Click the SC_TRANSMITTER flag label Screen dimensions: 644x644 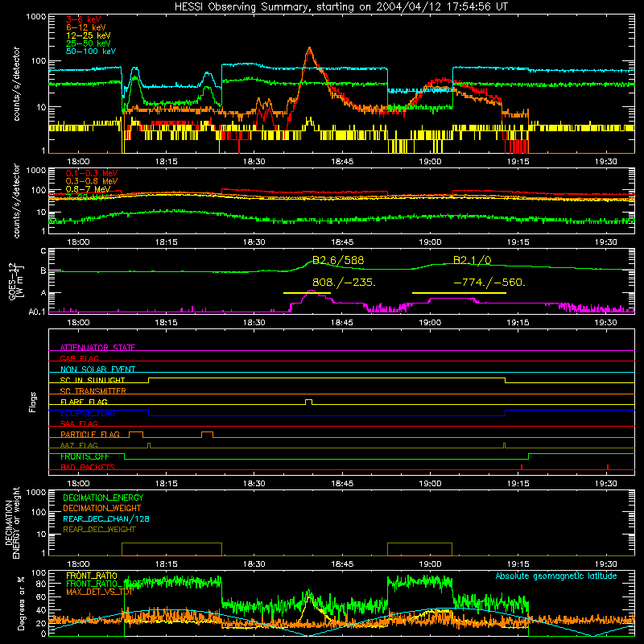pyautogui.click(x=93, y=391)
